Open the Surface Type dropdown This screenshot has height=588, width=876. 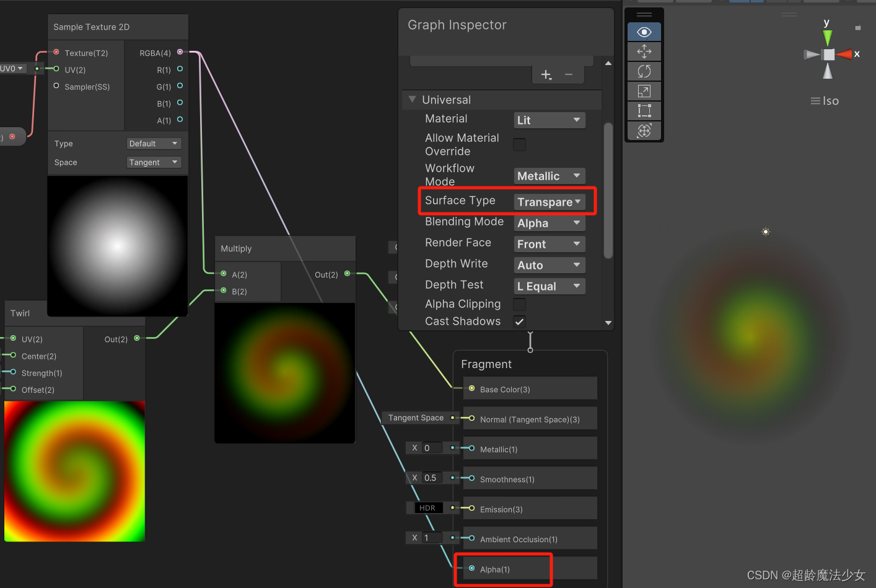tap(550, 201)
